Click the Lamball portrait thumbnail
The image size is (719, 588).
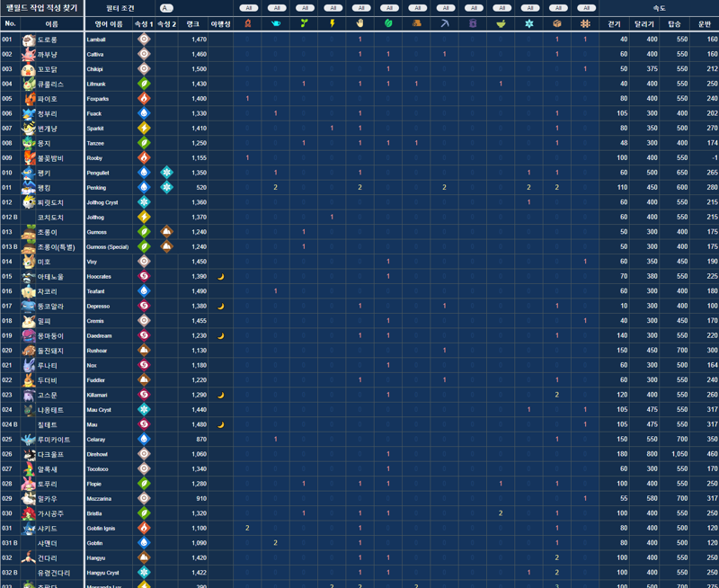tap(29, 40)
